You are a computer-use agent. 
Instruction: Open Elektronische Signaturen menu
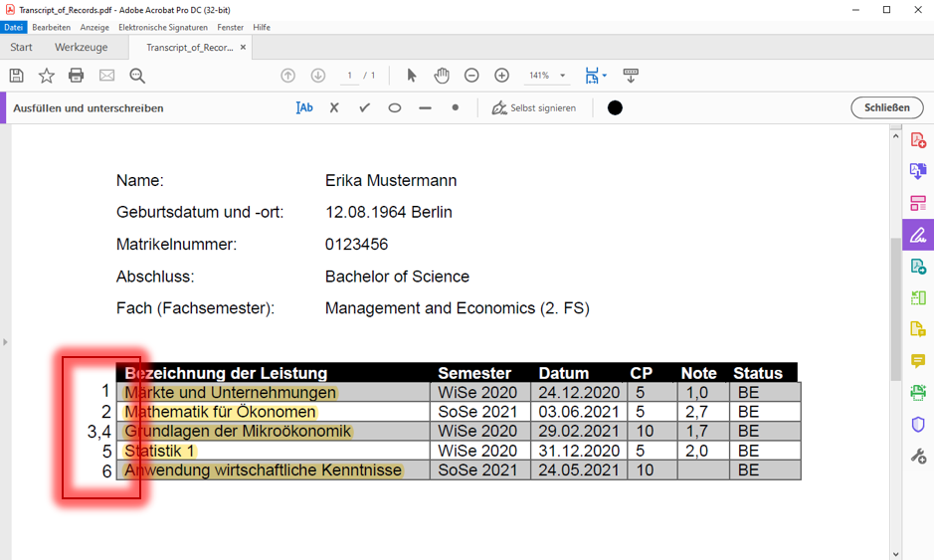163,28
